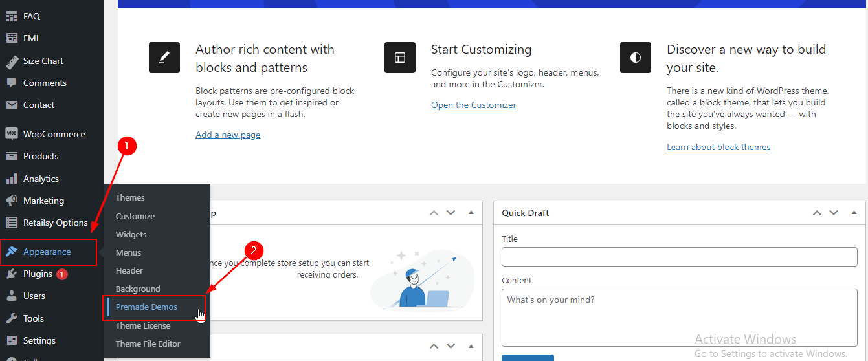Click the Plugins update count badge
The image size is (868, 361).
tap(62, 274)
